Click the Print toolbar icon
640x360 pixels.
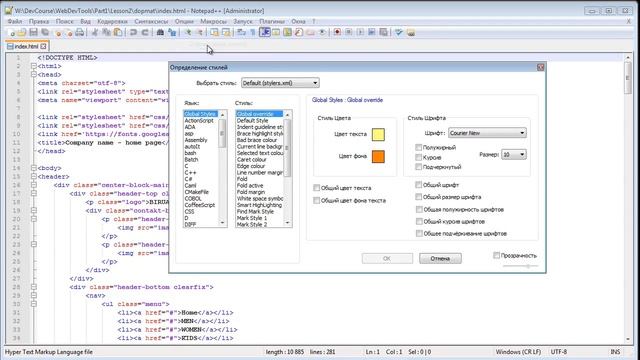[80, 33]
